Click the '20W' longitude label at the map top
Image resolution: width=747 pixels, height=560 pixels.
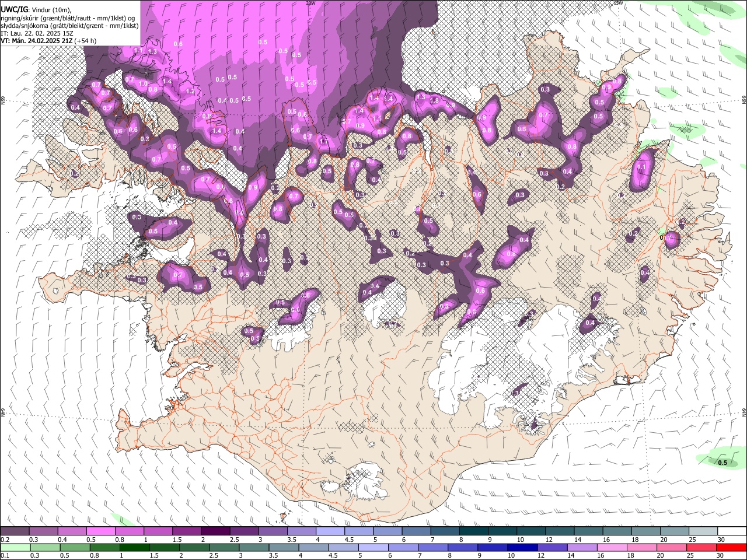[x=310, y=3]
